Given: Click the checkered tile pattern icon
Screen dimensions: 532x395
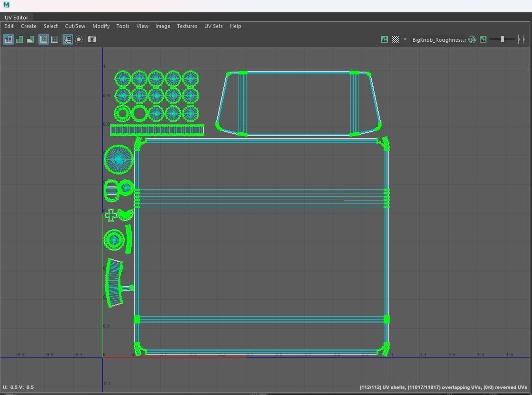Looking at the screenshot, I should pos(395,39).
